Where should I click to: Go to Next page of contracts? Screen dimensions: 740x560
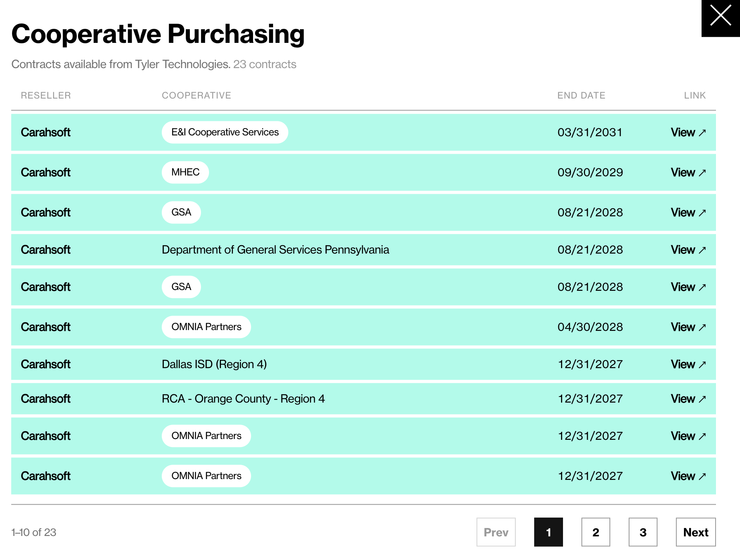click(696, 532)
